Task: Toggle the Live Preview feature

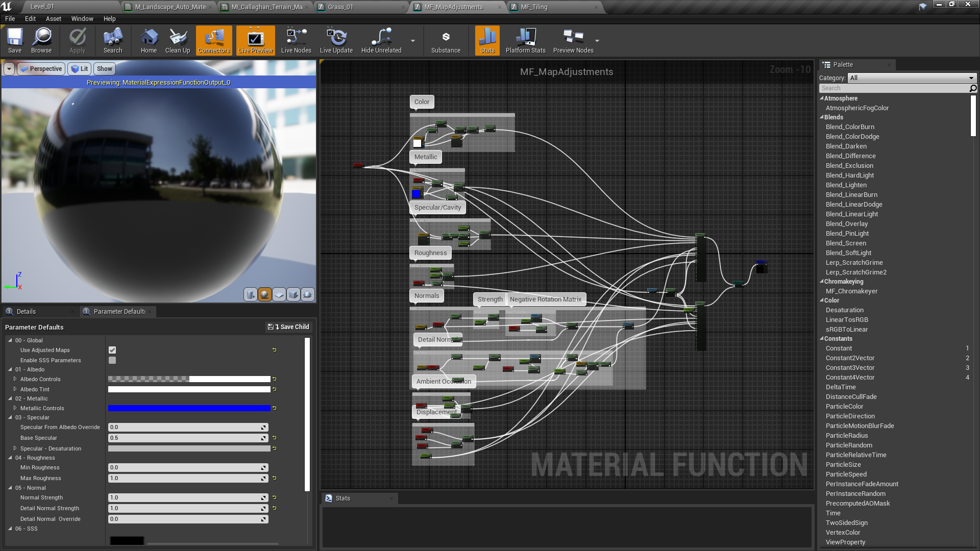Action: (x=255, y=40)
